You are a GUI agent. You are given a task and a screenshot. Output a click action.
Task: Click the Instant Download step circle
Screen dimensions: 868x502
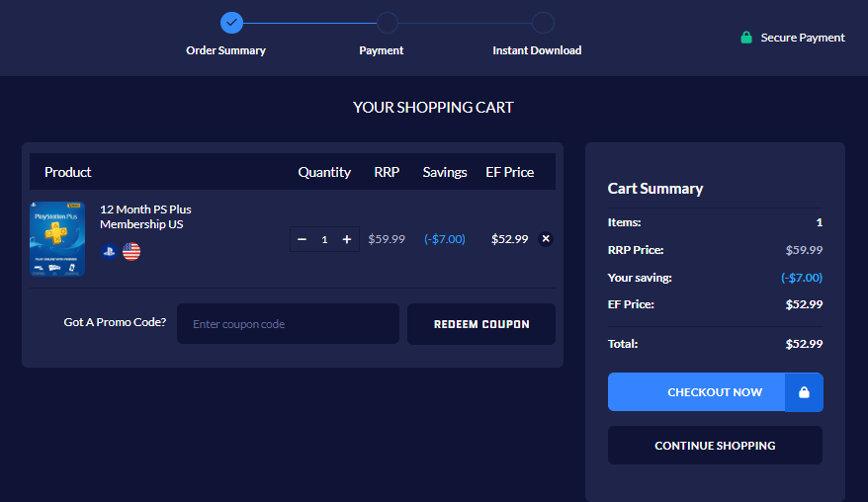coord(543,23)
